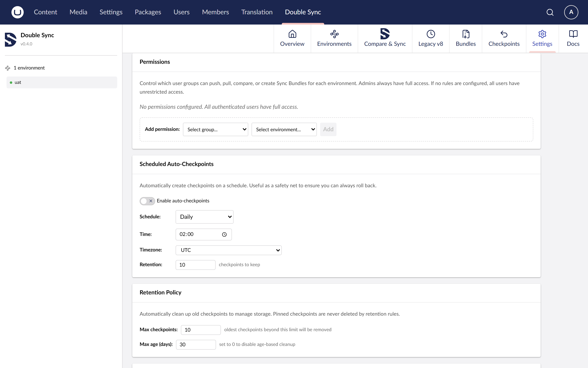The width and height of the screenshot is (588, 368).
Task: Open the Schedule Daily dropdown
Action: tap(205, 217)
